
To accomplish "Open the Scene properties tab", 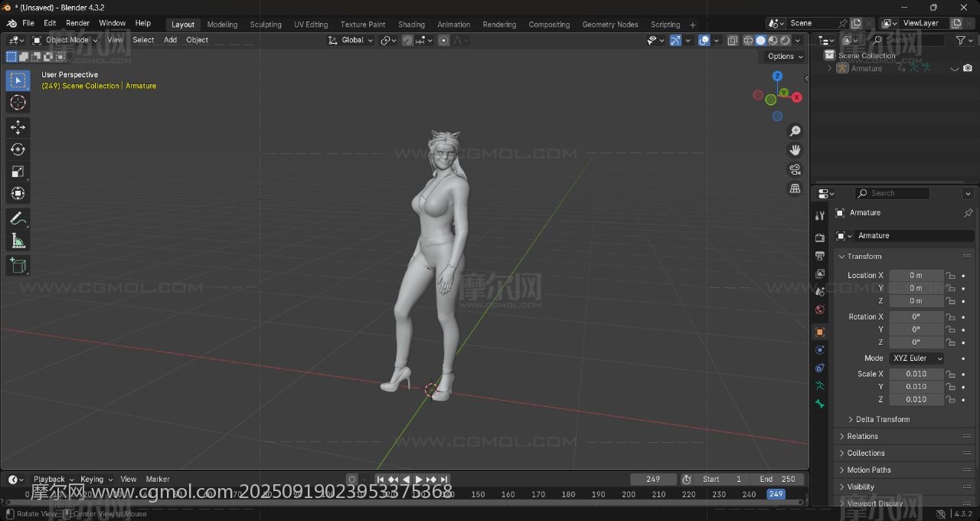I will (x=820, y=292).
